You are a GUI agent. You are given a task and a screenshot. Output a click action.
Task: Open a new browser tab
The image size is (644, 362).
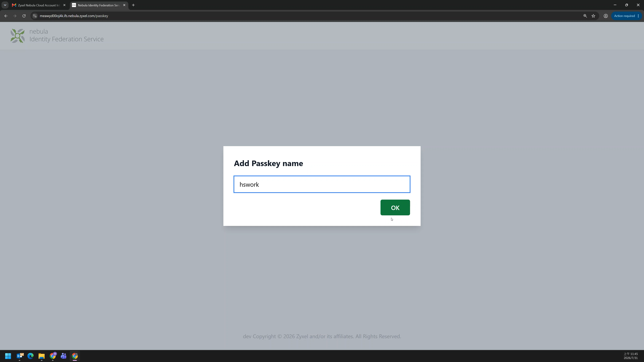coord(133,5)
